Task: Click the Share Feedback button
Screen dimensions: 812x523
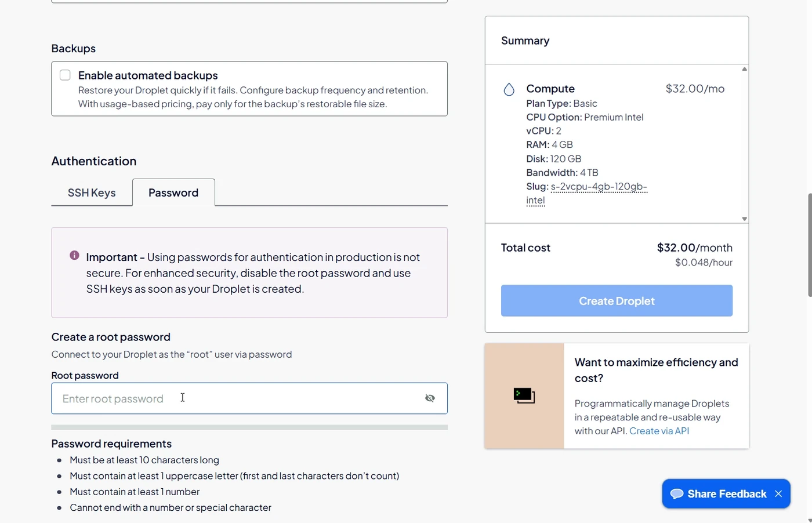Action: point(726,494)
